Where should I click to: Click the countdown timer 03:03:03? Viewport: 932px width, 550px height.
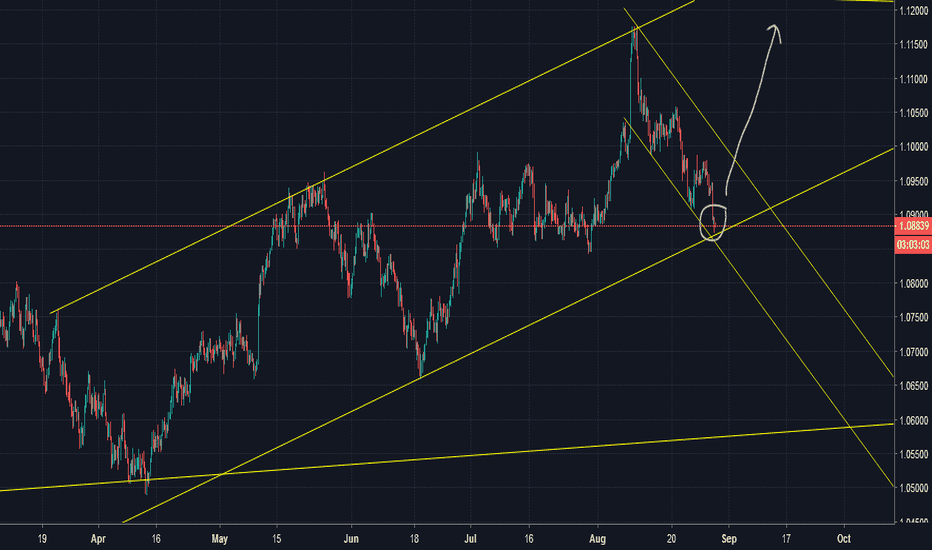[x=914, y=244]
